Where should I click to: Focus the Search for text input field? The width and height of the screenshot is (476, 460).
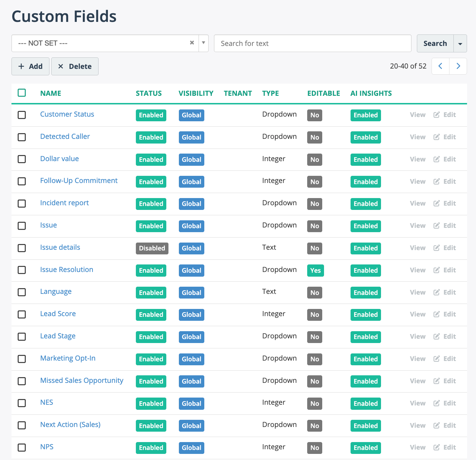pyautogui.click(x=312, y=43)
